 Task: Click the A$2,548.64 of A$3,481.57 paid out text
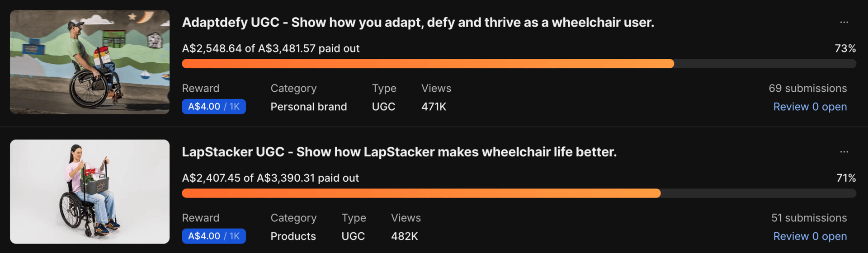271,48
